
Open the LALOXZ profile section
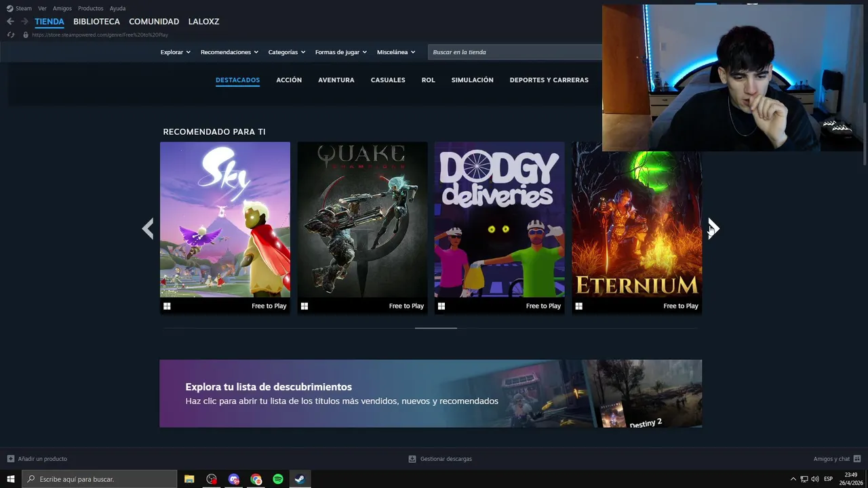[x=203, y=22]
